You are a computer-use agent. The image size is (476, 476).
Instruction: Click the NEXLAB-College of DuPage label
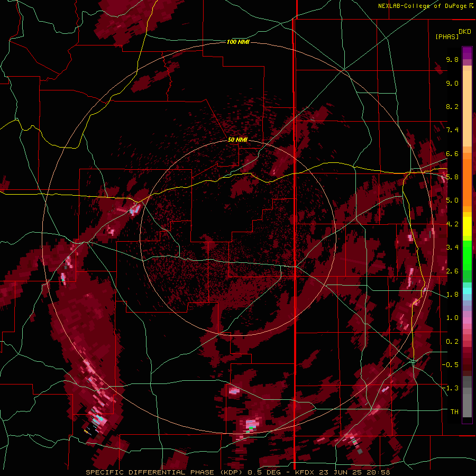tap(425, 6)
